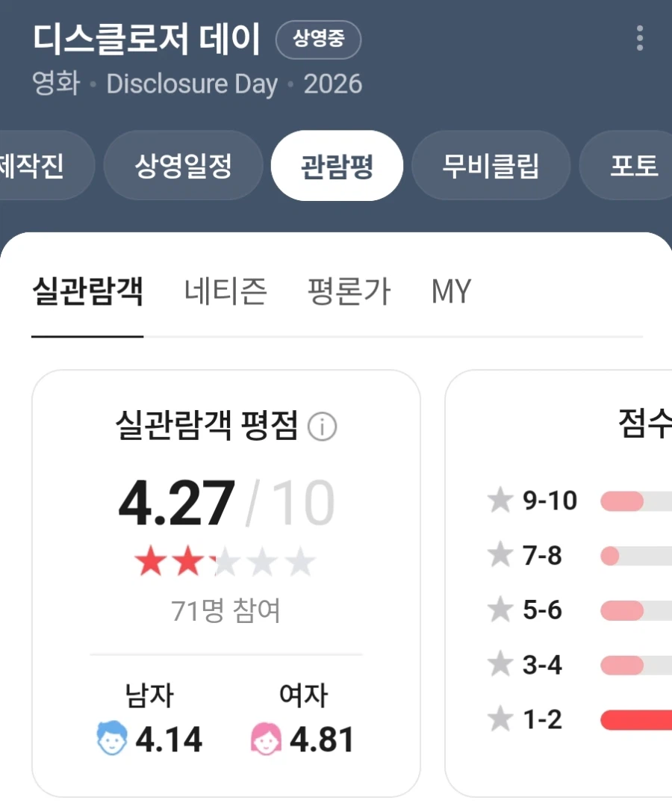Tap the 남자 label
The height and width of the screenshot is (812, 672).
click(x=149, y=695)
